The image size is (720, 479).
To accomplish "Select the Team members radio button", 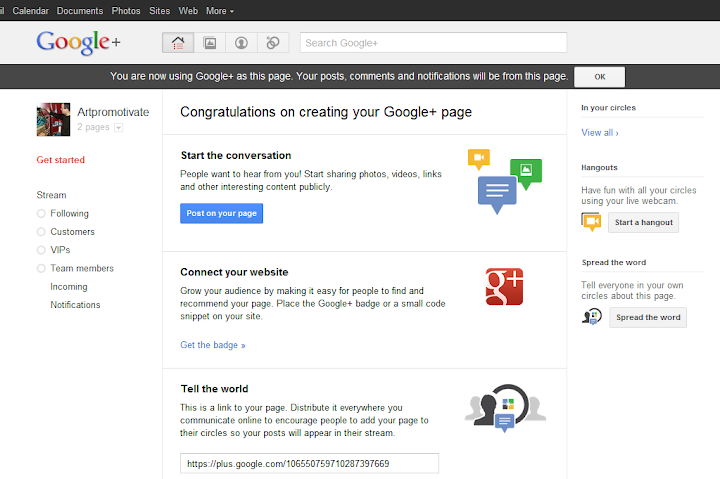I will (x=41, y=268).
